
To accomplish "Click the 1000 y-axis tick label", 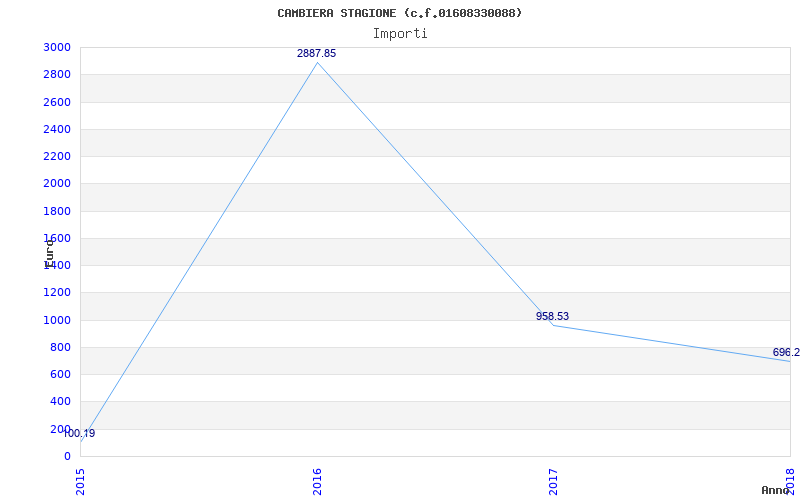I will coord(57,320).
